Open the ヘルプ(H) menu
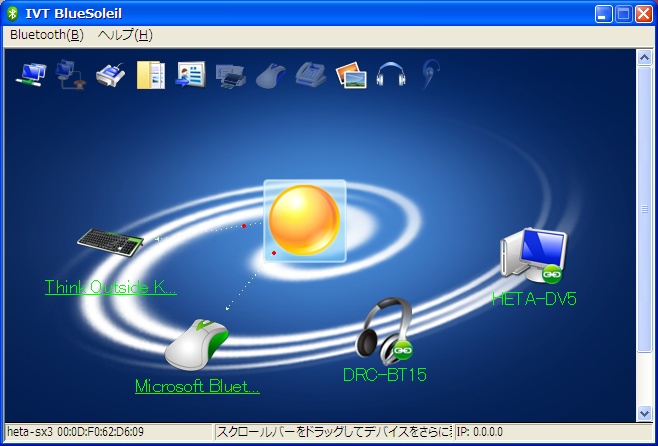The width and height of the screenshot is (658, 446). 125,35
